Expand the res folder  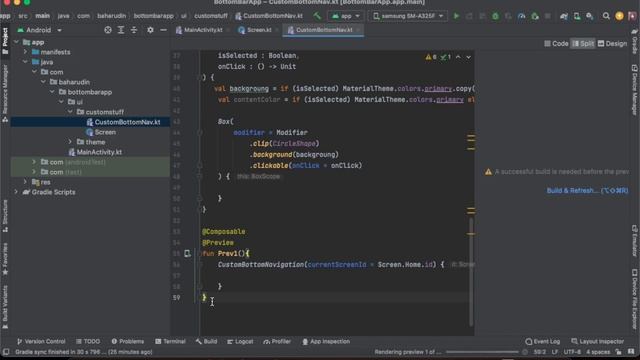[25, 182]
